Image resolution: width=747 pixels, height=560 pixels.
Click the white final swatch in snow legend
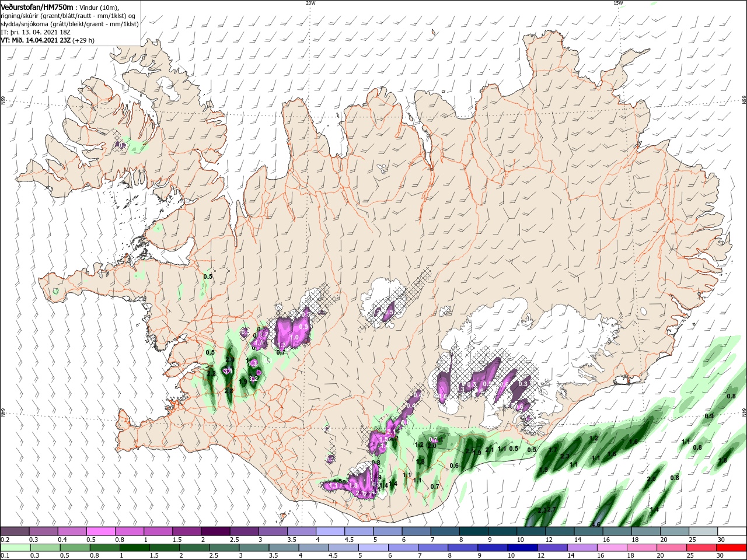tap(732, 531)
